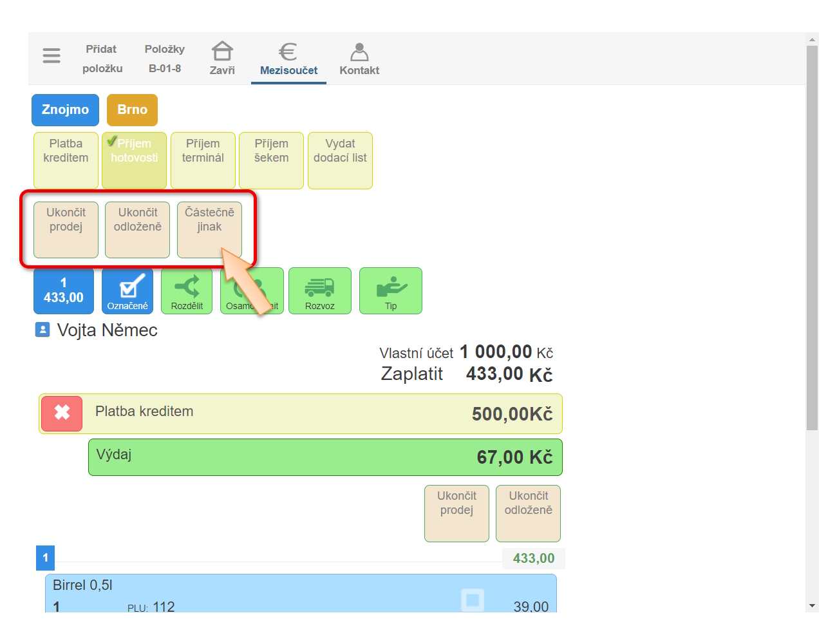Click the scrollbar down arrow
The height and width of the screenshot is (644, 837).
812,605
